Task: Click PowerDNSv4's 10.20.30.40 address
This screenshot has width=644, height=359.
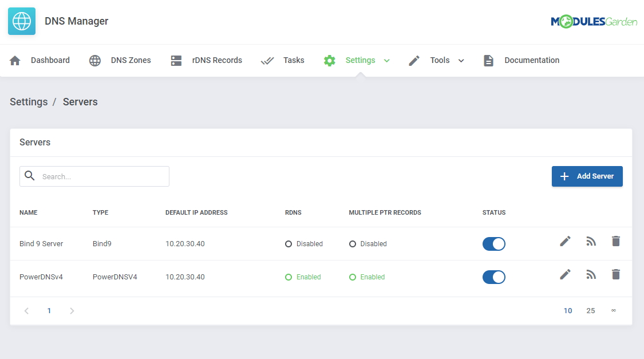Action: pyautogui.click(x=185, y=277)
